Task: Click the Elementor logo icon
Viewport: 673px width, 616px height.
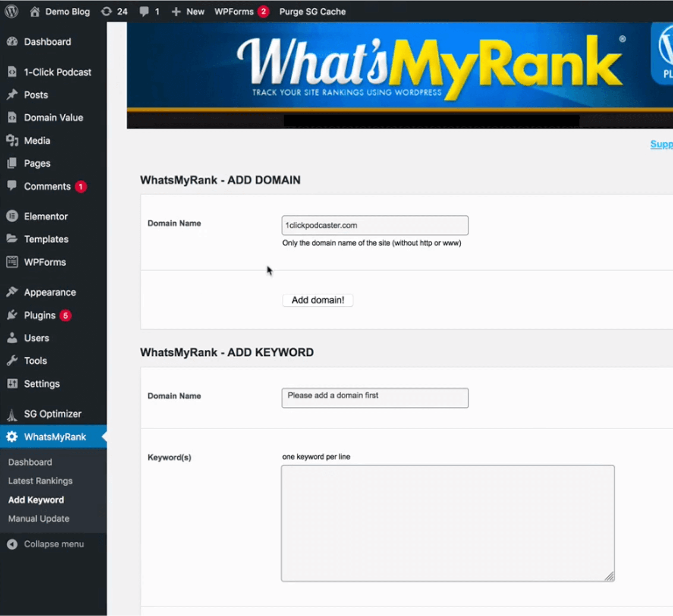Action: 12,216
